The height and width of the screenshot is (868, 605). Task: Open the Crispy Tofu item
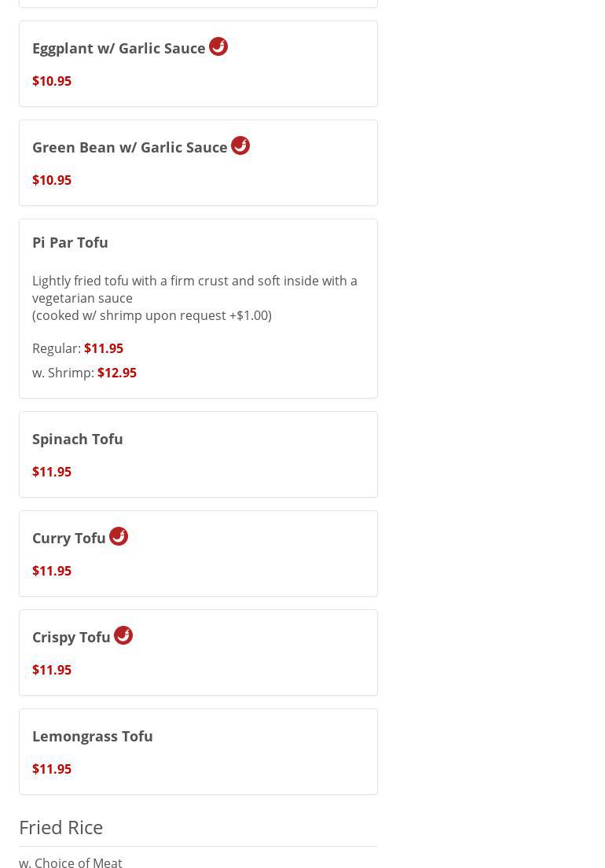(71, 637)
